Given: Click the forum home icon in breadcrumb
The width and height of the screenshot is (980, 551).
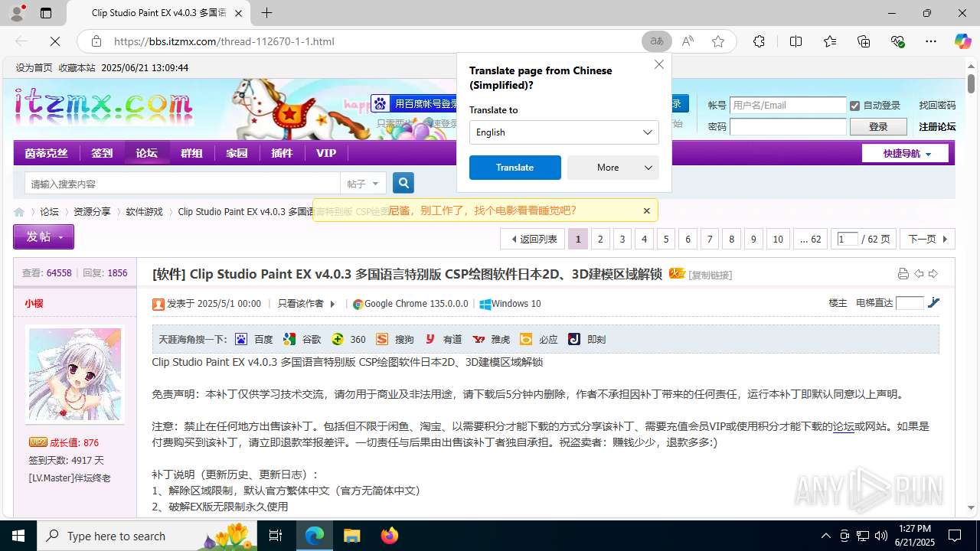Looking at the screenshot, I should coord(19,212).
